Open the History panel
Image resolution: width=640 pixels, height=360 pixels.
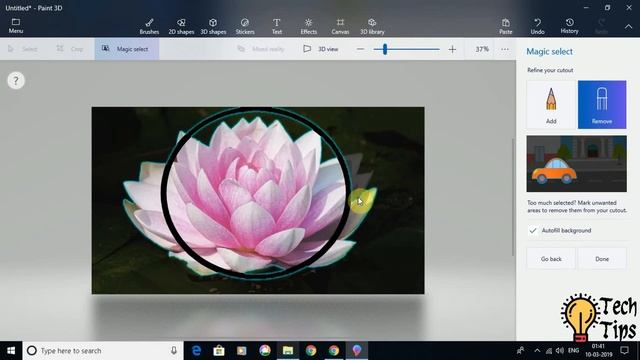(x=569, y=26)
